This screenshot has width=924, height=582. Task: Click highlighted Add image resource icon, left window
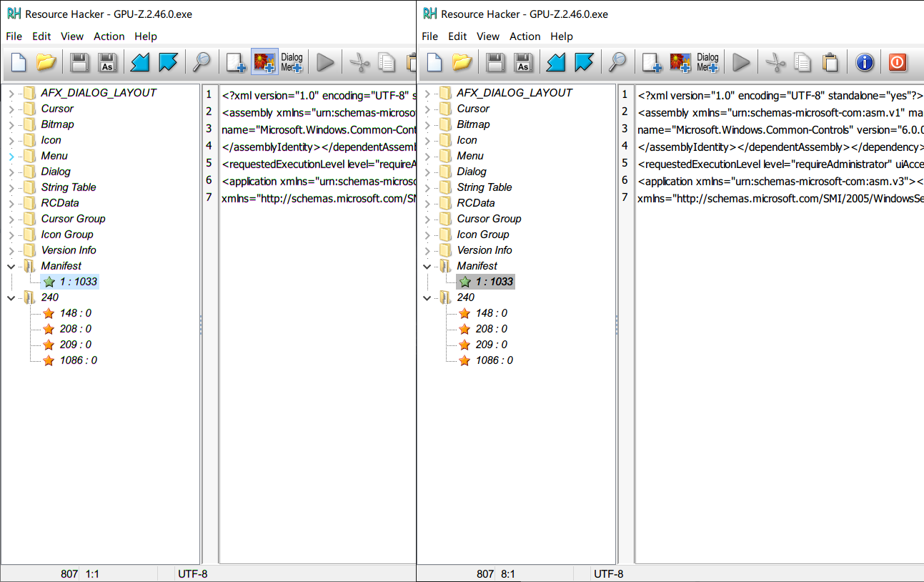264,62
